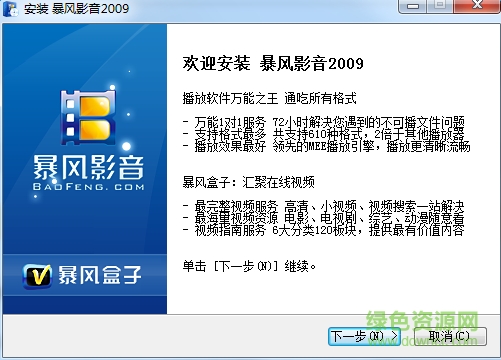The width and height of the screenshot is (501, 360).
Task: Close the 安装 暴风影音2009 window
Action: click(x=477, y=6)
